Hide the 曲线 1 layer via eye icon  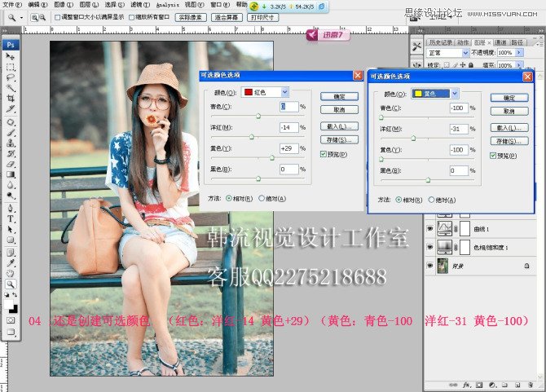pyautogui.click(x=430, y=228)
